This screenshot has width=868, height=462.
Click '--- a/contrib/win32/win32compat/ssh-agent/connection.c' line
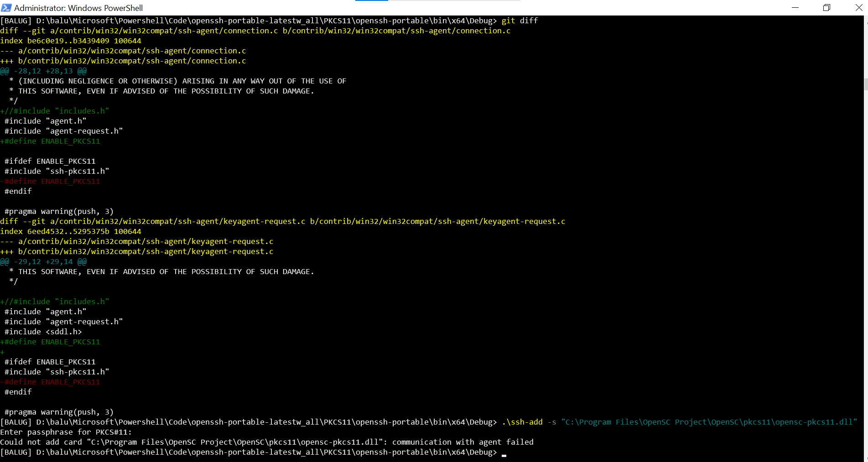[x=123, y=51]
